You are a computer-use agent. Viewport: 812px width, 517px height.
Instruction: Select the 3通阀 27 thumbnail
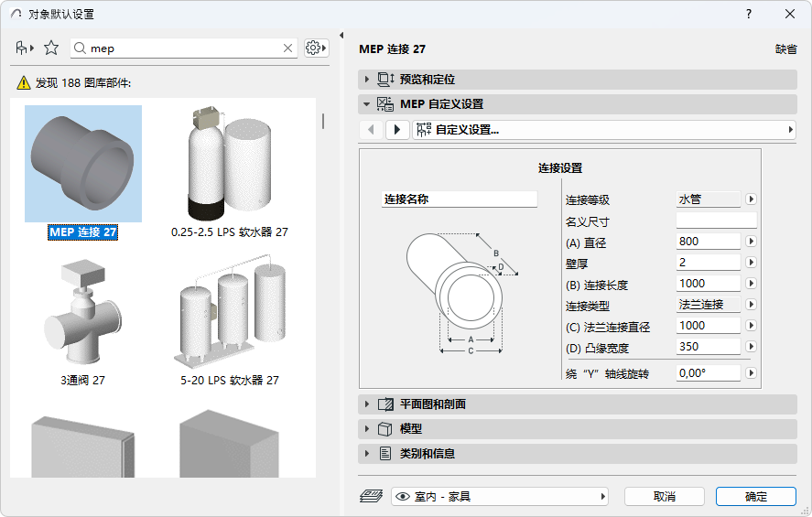tap(83, 312)
